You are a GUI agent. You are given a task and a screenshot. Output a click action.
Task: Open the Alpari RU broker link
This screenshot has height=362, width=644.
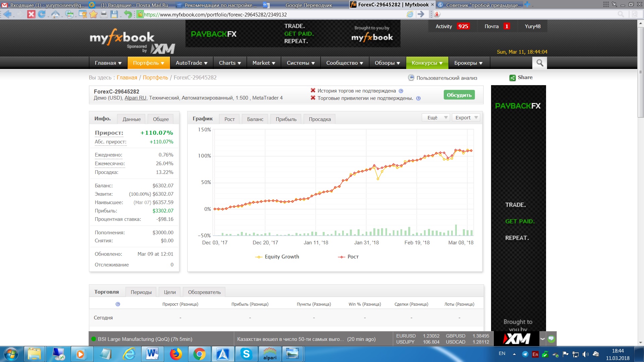136,98
